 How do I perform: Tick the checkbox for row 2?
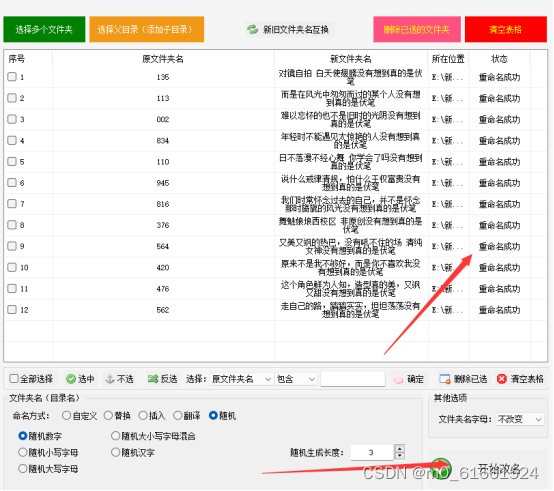coord(12,98)
